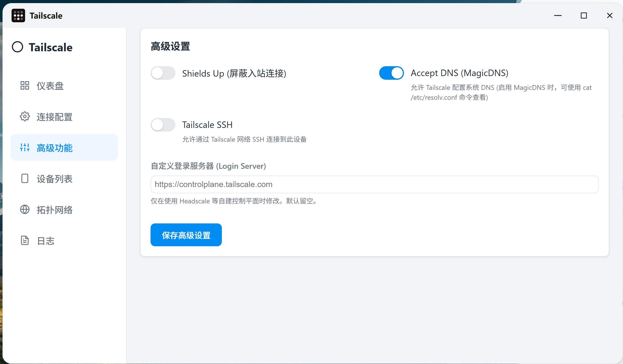Navigate to 拓扑网络
Image resolution: width=623 pixels, height=364 pixels.
pos(55,210)
